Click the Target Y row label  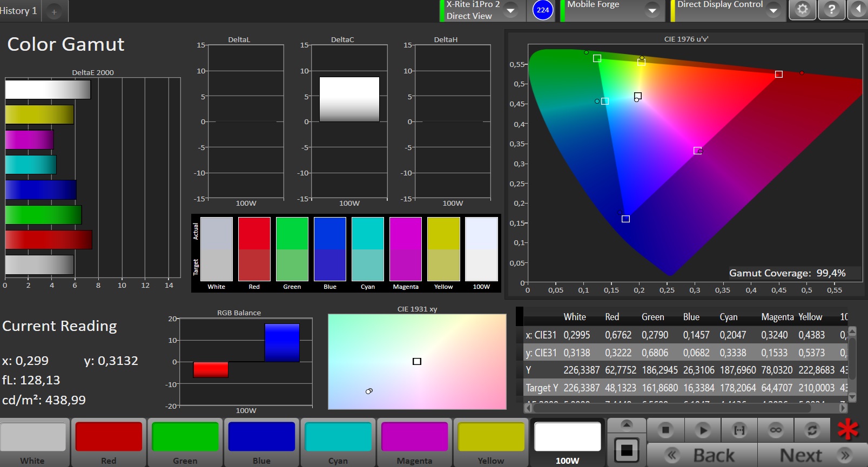542,388
